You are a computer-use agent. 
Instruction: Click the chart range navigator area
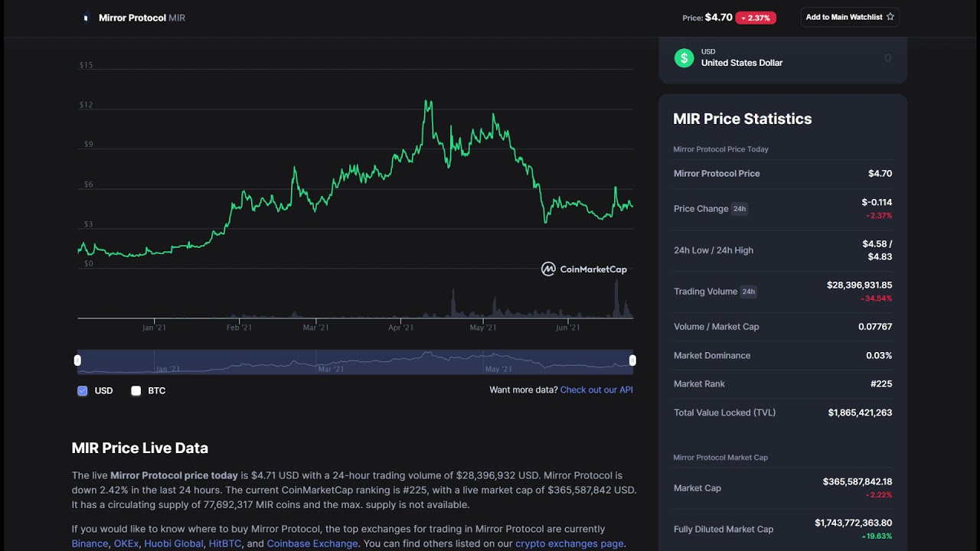355,362
